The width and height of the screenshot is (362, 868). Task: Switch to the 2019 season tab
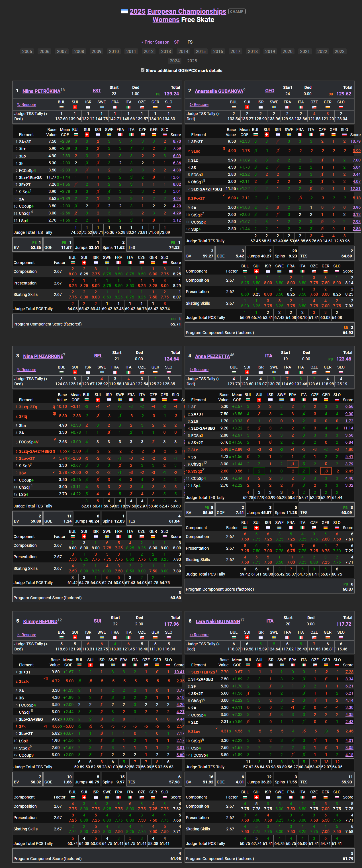point(270,52)
